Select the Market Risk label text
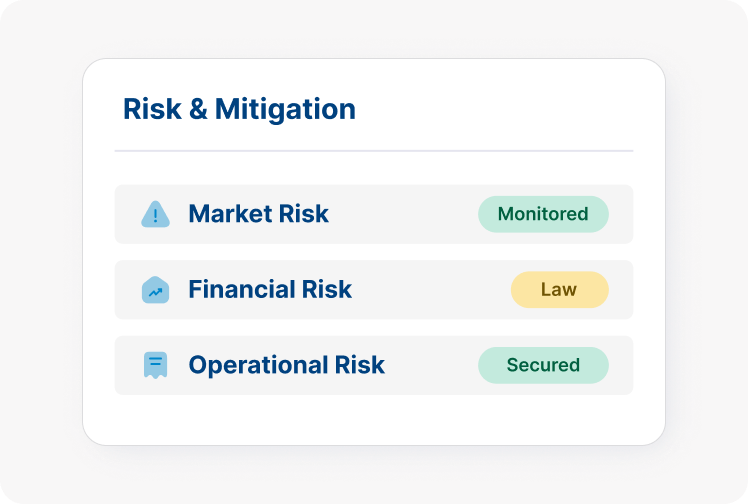Viewport: 748px width, 504px height. point(258,214)
